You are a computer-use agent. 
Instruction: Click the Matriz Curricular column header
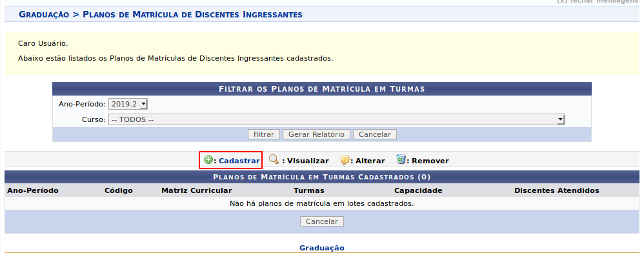tap(197, 190)
